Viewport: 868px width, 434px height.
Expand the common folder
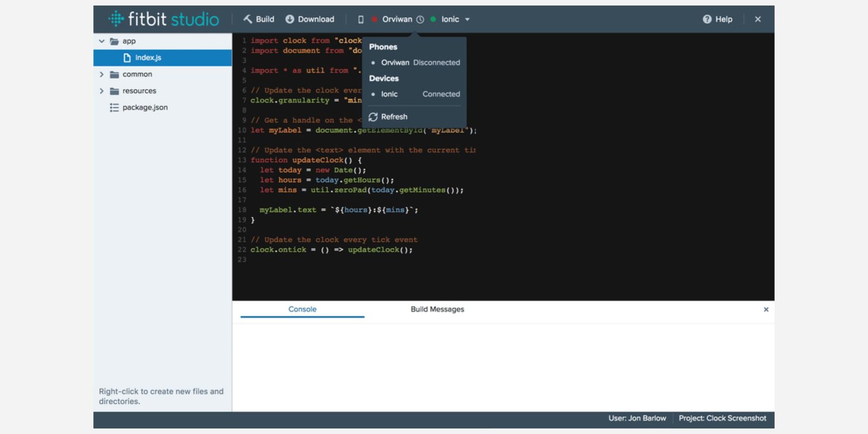(x=101, y=74)
